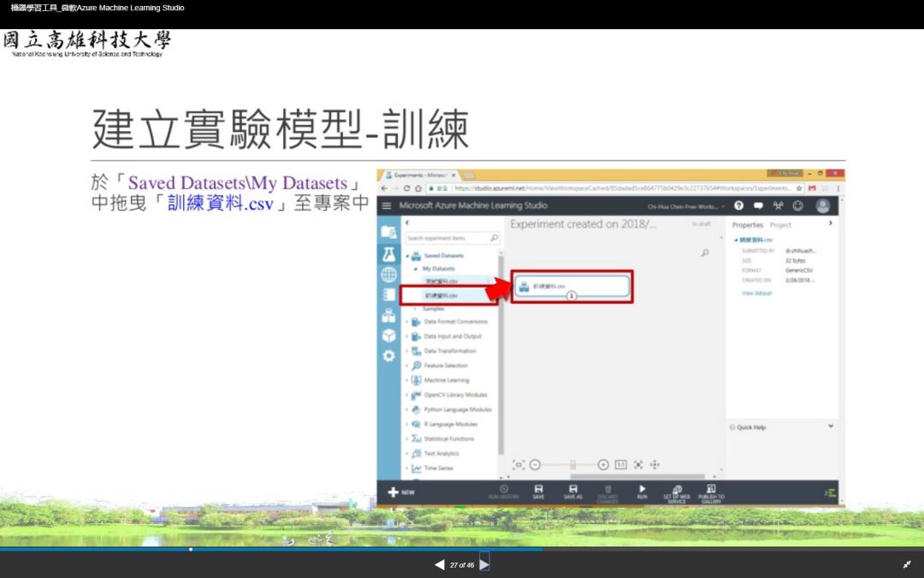This screenshot has width=924, height=578.
Task: Click the pan arrows icon
Action: [x=654, y=465]
